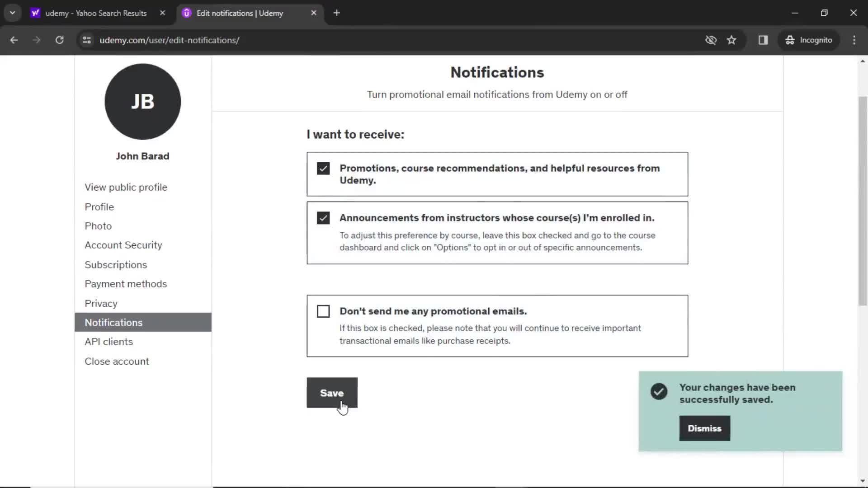
Task: Click the back navigation arrow icon
Action: point(14,40)
